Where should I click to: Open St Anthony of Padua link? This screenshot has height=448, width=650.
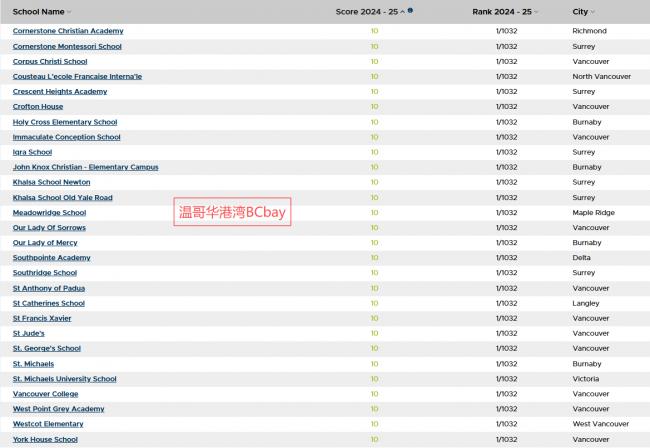point(49,288)
